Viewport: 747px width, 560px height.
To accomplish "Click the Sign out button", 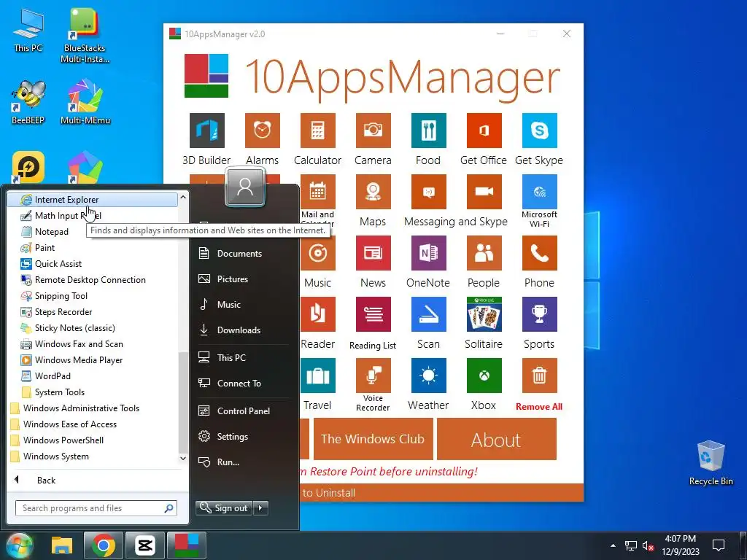I will 223,508.
